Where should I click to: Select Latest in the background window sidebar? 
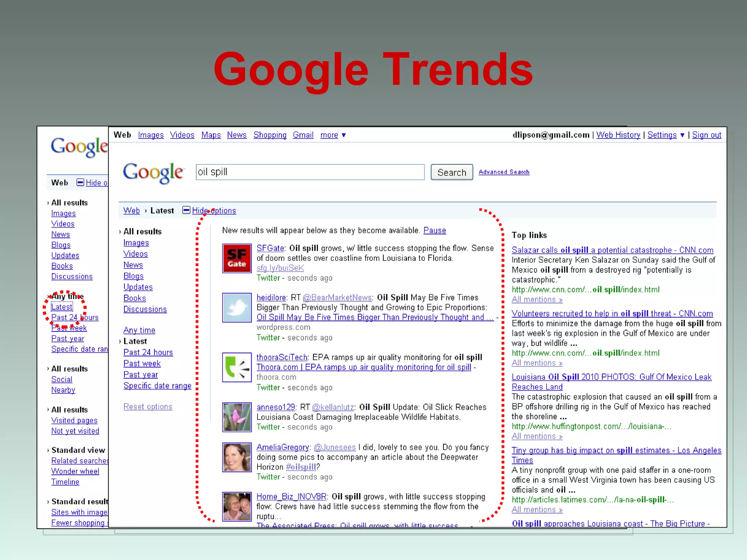coord(62,307)
